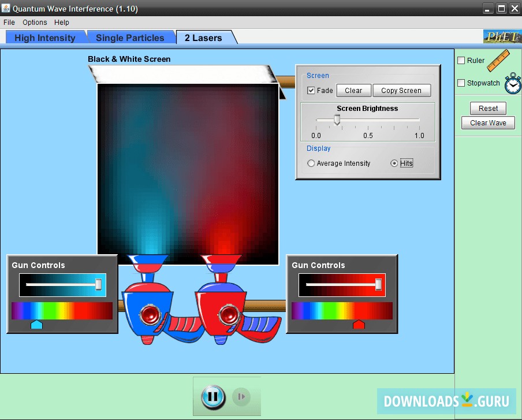The width and height of the screenshot is (522, 420).
Task: Click the Screen Brightness slider handle
Action: tap(337, 120)
